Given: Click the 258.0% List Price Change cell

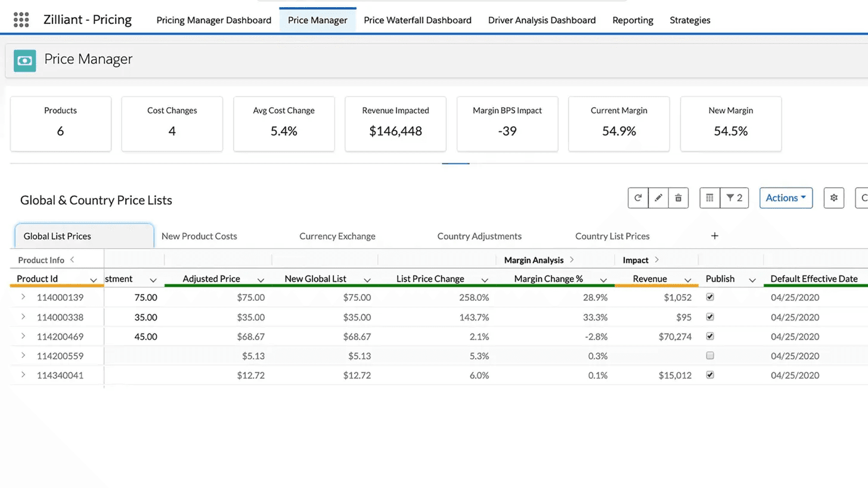Looking at the screenshot, I should click(437, 297).
